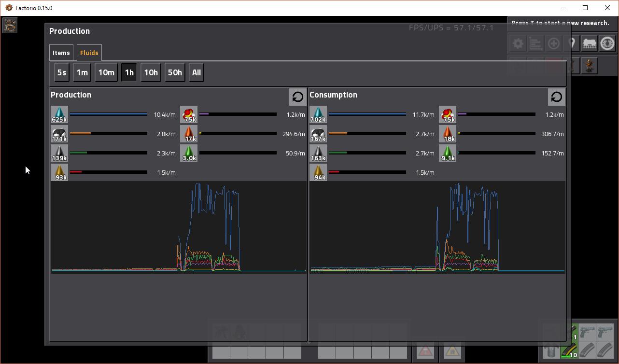Click the 50.9/m production rate value
The image size is (619, 364).
tap(295, 154)
